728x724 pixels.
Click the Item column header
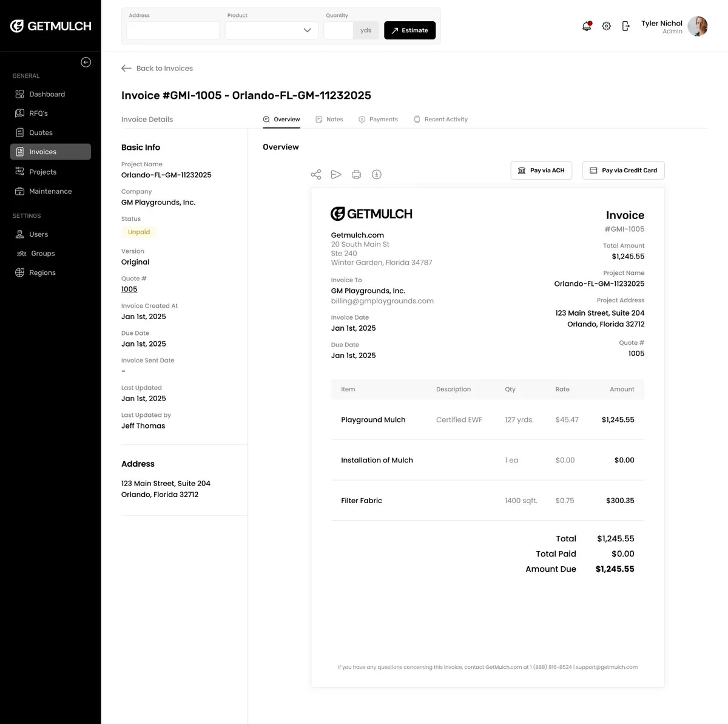tap(348, 390)
